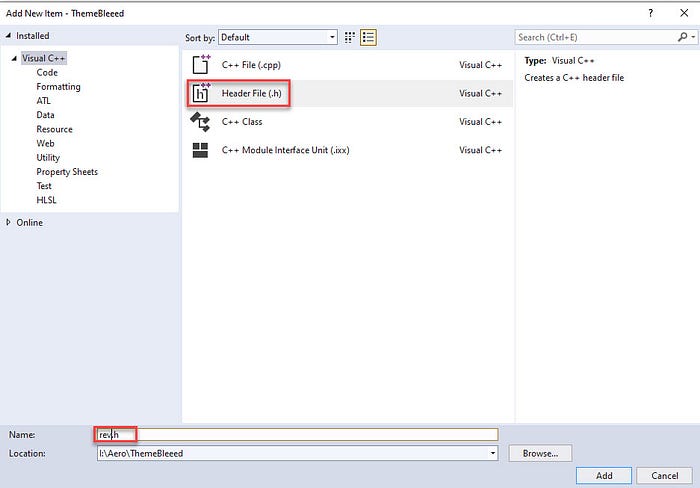Select the Code category
Screen dimensions: 700x488
(x=47, y=72)
